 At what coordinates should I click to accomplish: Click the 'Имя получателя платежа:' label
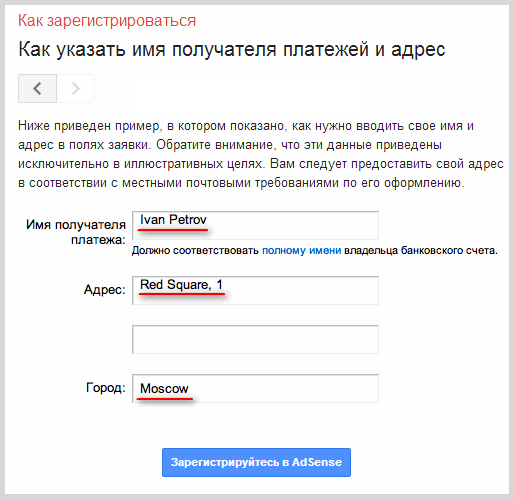tap(76, 232)
